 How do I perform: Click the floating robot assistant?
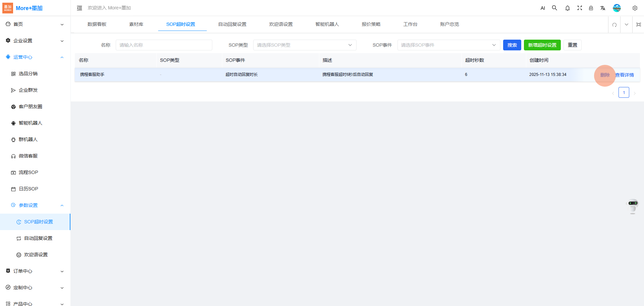tap(633, 206)
